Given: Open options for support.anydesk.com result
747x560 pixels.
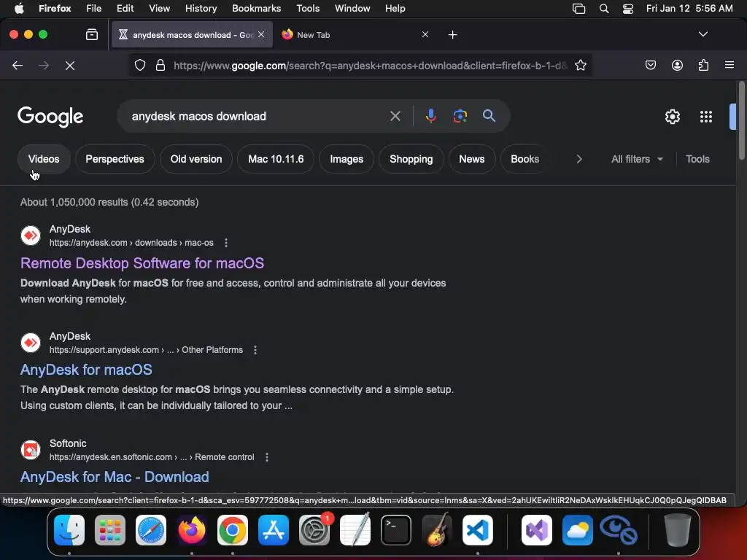Looking at the screenshot, I should click(255, 350).
